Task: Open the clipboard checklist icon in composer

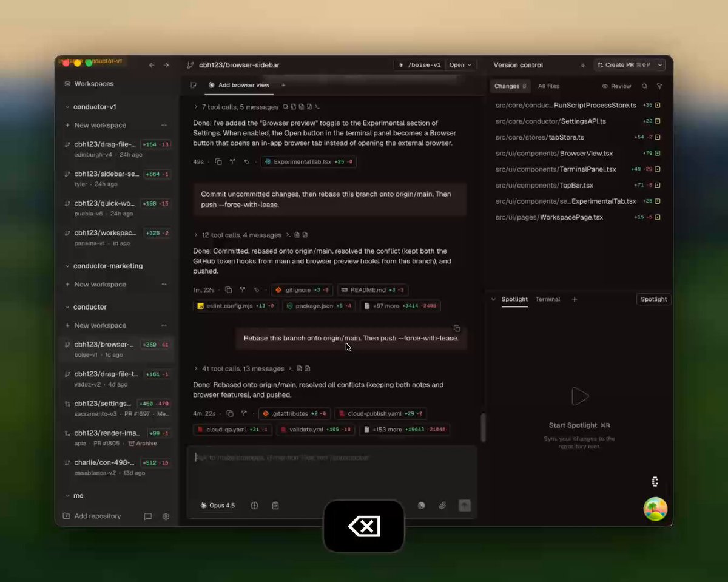Action: pyautogui.click(x=275, y=506)
